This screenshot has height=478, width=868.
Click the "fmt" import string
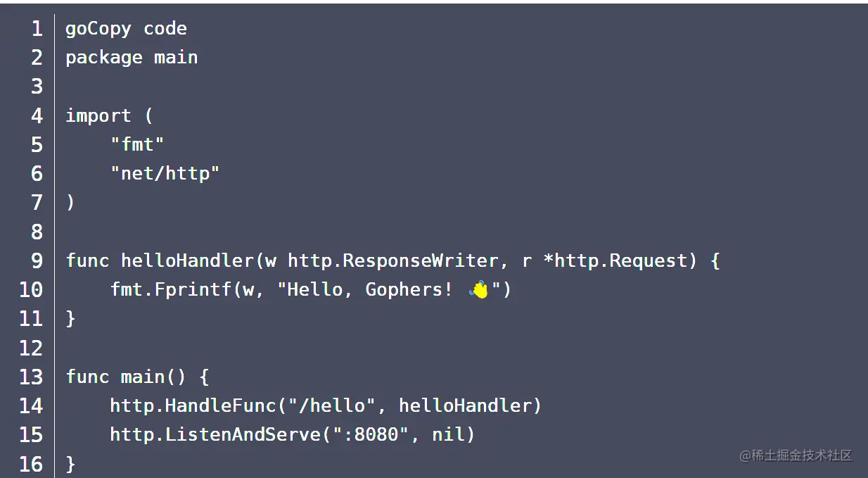click(137, 145)
